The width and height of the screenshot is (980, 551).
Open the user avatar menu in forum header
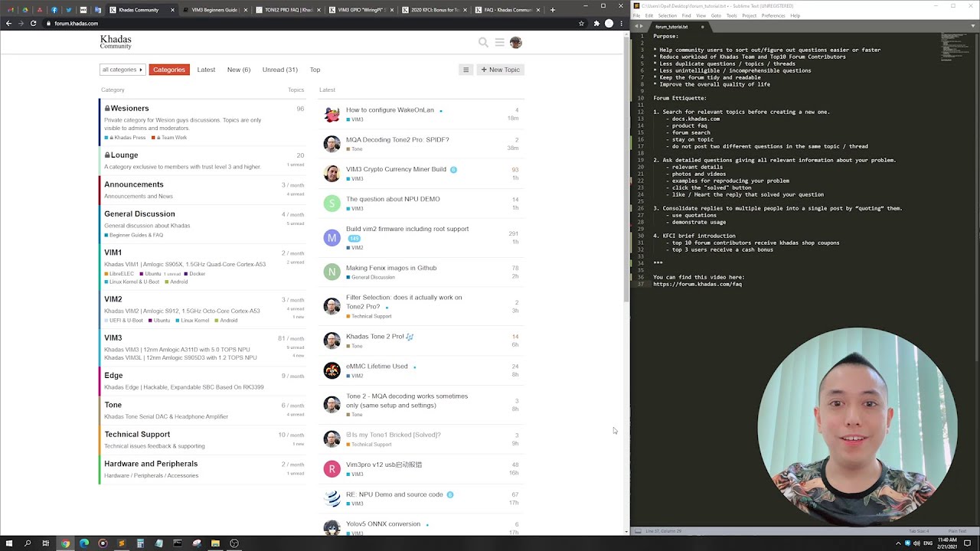[x=515, y=42]
